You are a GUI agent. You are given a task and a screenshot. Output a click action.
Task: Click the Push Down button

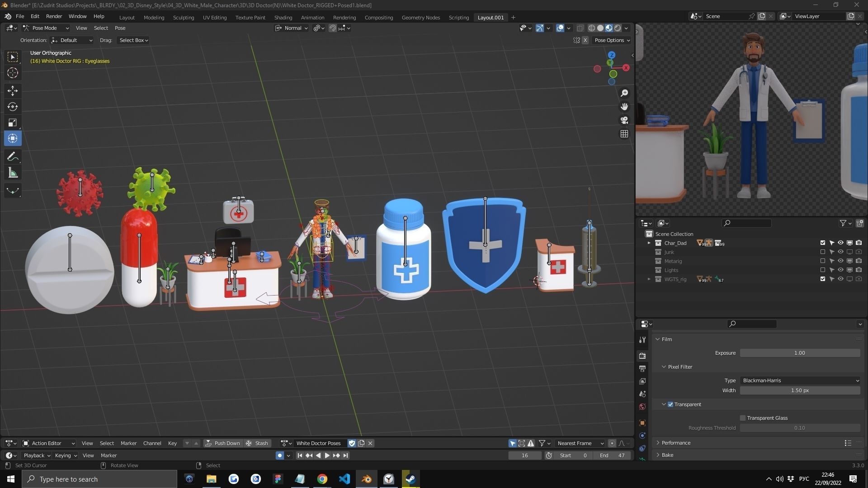(x=223, y=443)
